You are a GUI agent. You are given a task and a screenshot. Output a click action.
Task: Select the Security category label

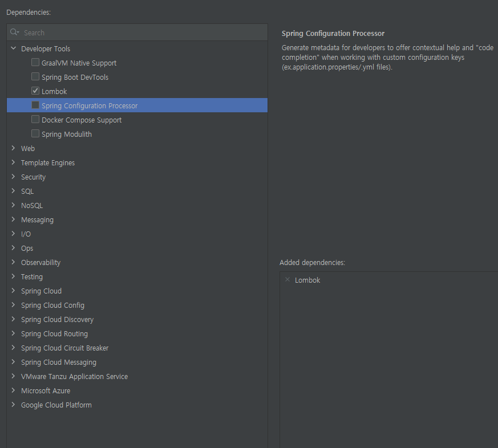coord(33,177)
